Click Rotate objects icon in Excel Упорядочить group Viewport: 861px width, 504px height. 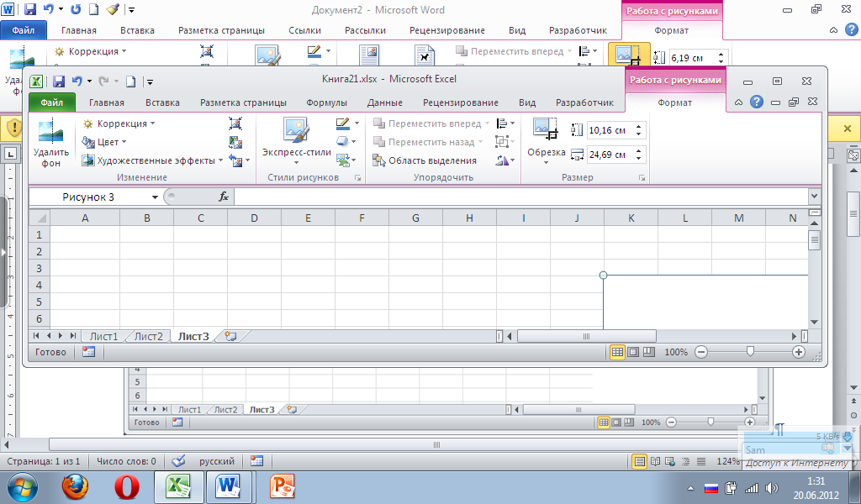coord(502,160)
